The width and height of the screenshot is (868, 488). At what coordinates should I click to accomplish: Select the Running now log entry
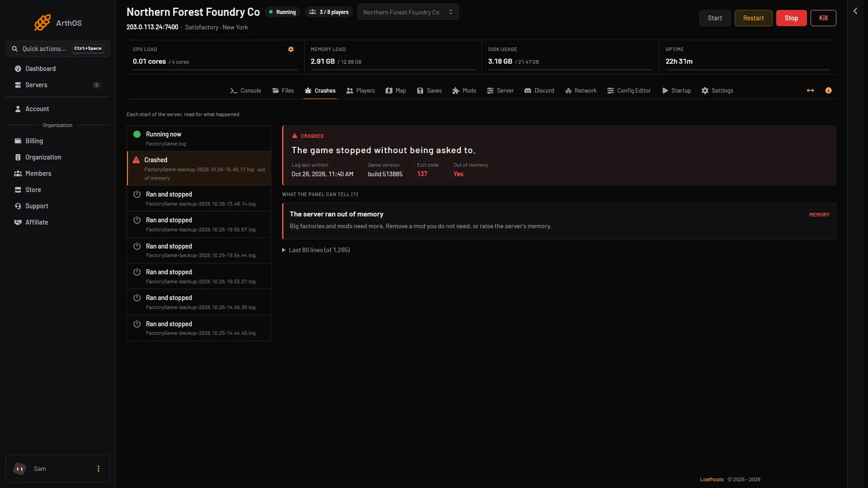tap(199, 138)
